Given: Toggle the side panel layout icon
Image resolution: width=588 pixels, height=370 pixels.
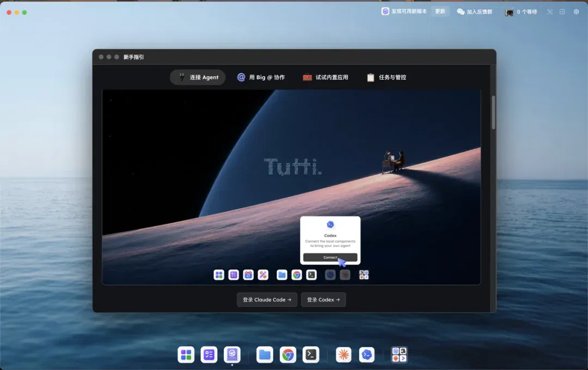Looking at the screenshot, I should coord(562,11).
